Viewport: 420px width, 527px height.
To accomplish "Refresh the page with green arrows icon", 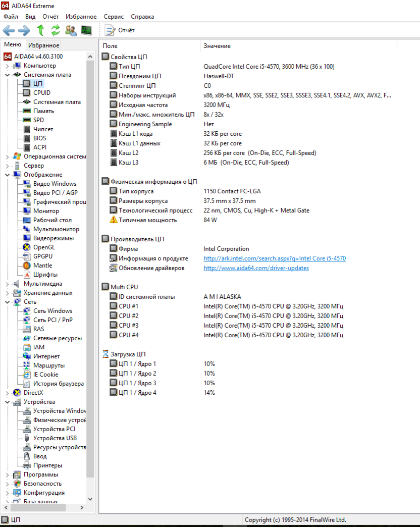I will point(56,30).
